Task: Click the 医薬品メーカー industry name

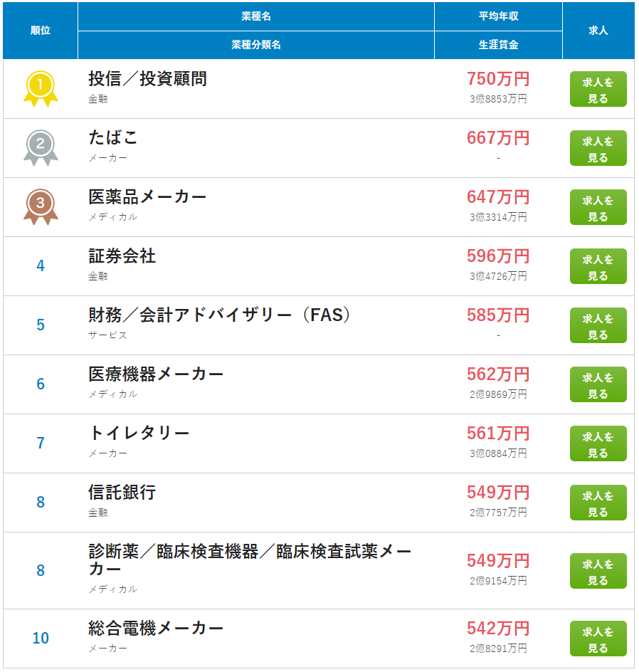Action: point(147,196)
